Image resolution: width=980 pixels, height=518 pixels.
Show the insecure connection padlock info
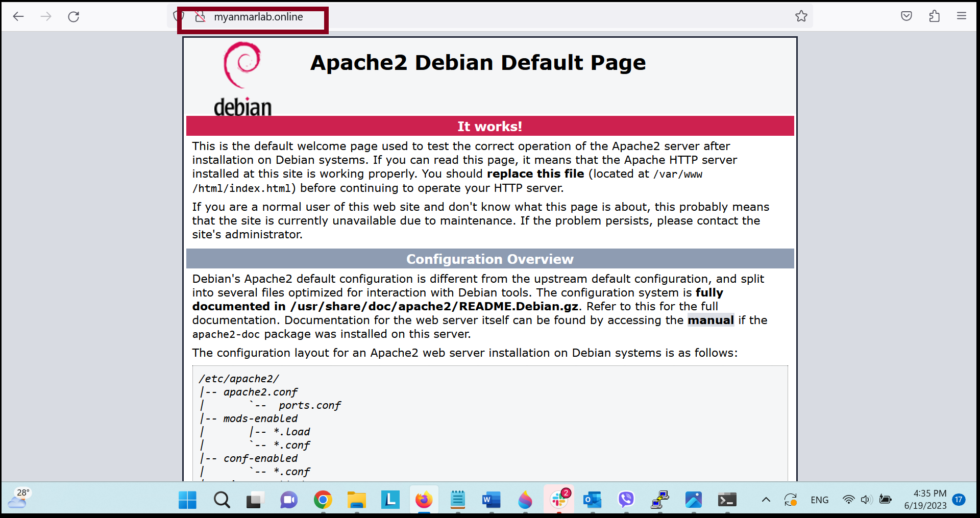[200, 16]
